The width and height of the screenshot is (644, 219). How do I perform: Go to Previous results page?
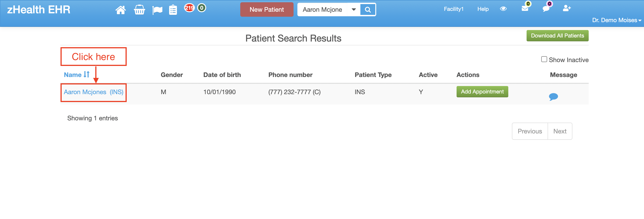(x=530, y=131)
